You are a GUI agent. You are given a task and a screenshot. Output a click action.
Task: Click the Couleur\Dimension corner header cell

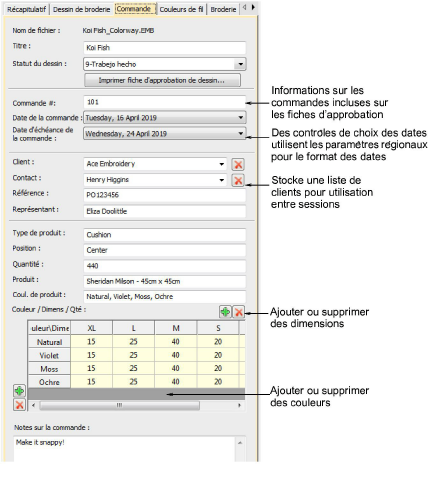[x=49, y=328]
